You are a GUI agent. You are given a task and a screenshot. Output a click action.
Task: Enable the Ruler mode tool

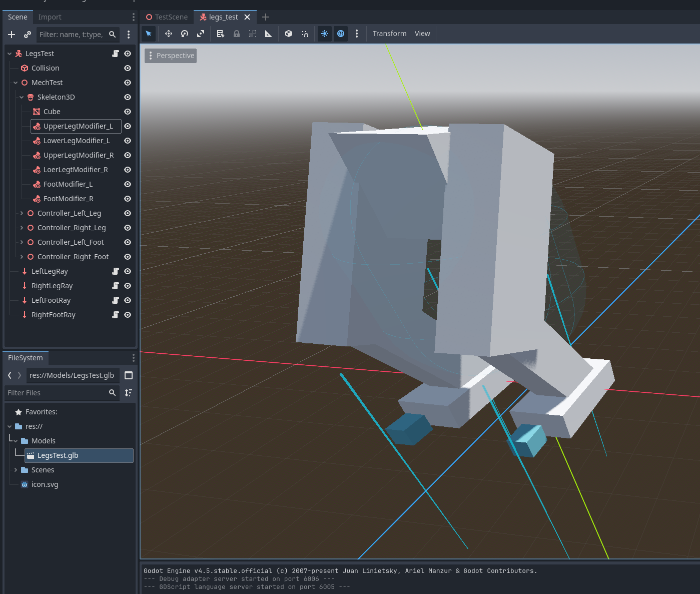click(269, 34)
